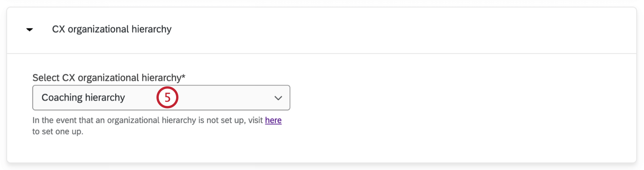
Task: Click the red circled number 5 marker
Action: 167,98
